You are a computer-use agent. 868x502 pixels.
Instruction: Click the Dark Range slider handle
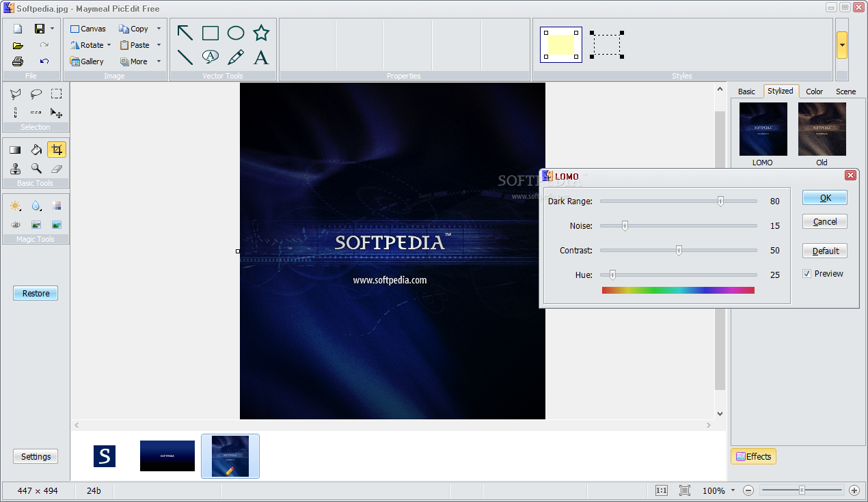[x=720, y=201]
